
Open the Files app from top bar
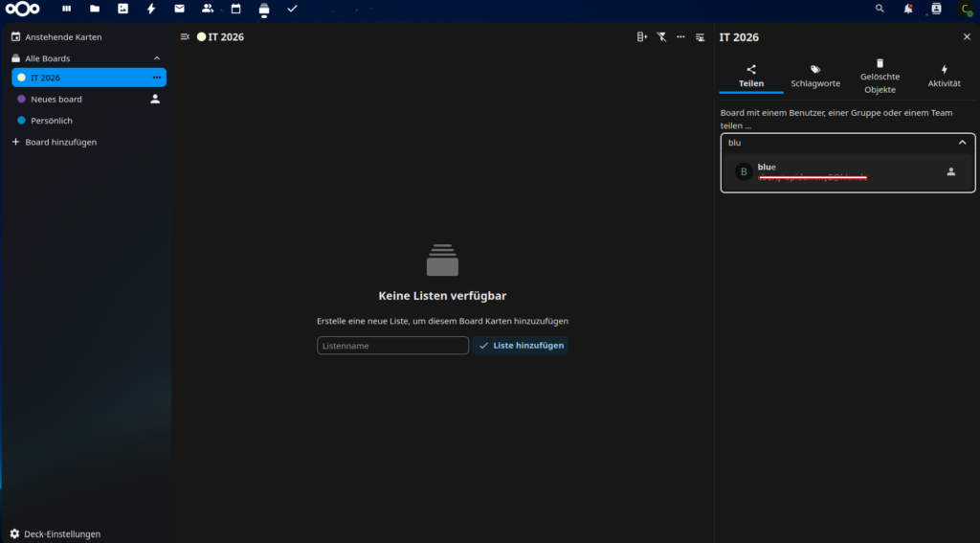(94, 9)
